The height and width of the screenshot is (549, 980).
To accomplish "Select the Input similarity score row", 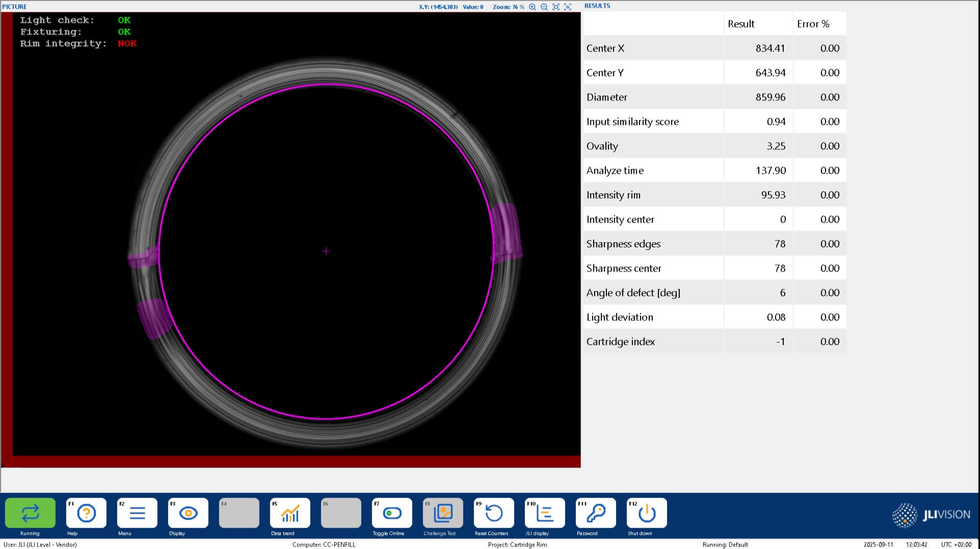I will tap(714, 122).
